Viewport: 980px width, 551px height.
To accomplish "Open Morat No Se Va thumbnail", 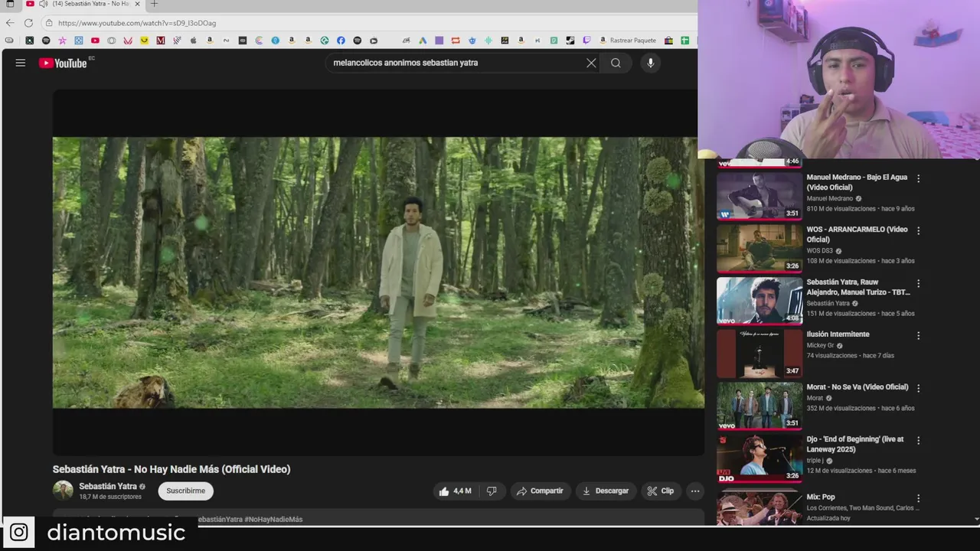I will coord(759,406).
